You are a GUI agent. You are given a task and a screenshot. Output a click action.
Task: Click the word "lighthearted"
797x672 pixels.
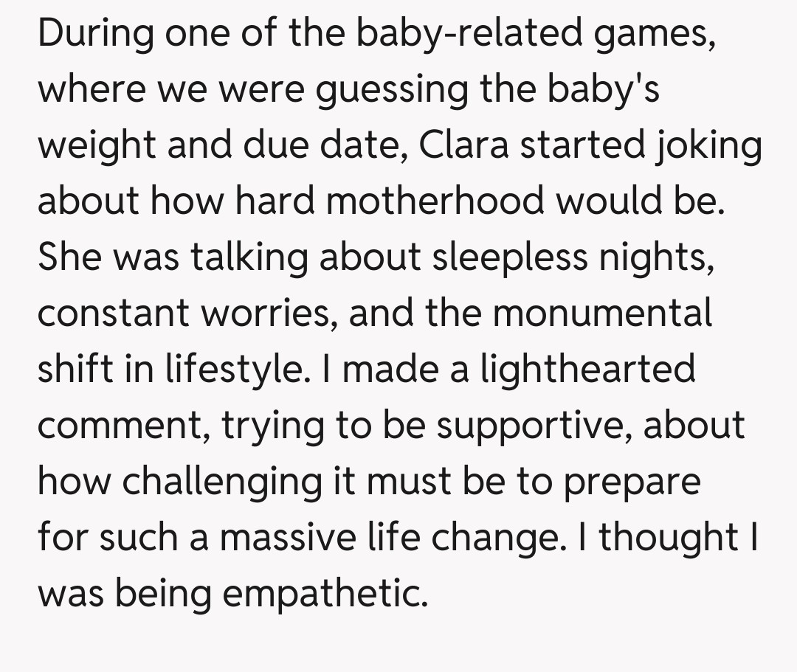click(587, 369)
